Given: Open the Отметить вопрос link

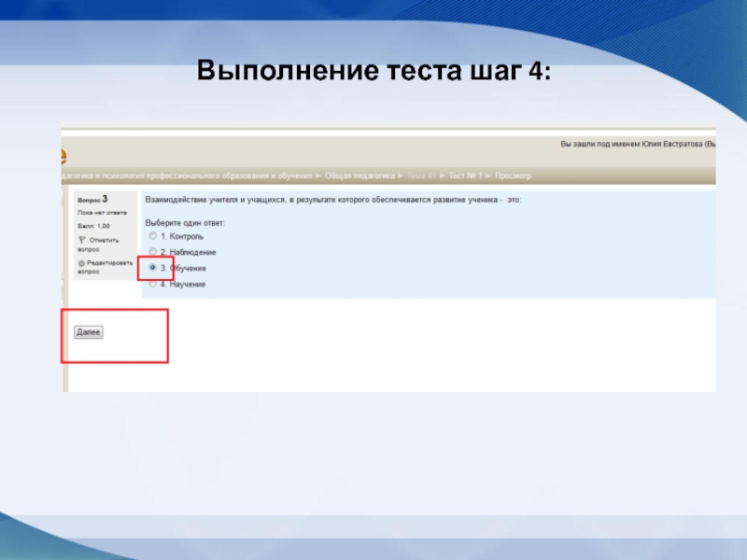Looking at the screenshot, I should (x=99, y=245).
